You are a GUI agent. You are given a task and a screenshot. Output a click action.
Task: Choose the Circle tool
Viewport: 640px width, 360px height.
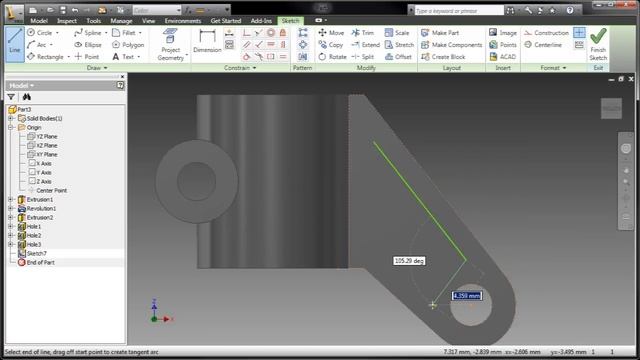[x=40, y=32]
